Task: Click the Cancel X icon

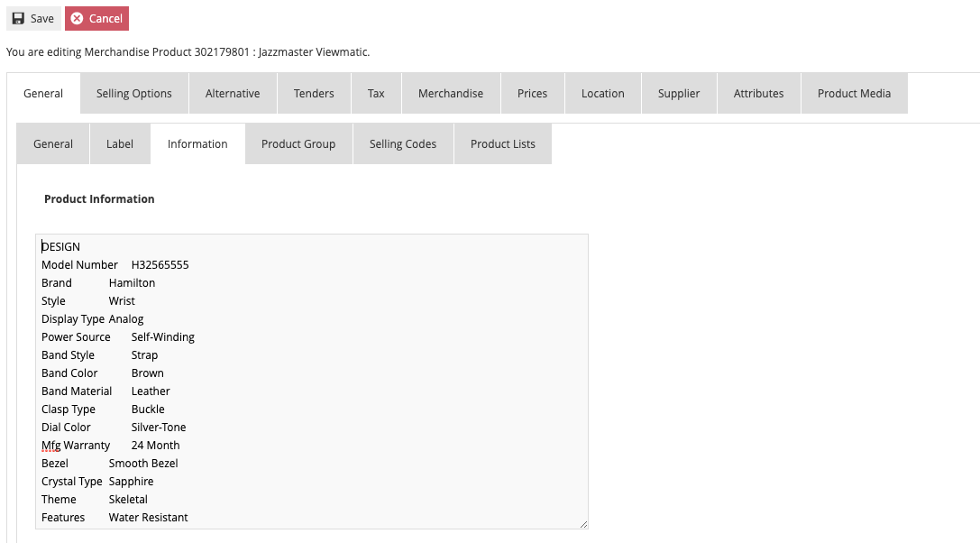Action: click(78, 18)
